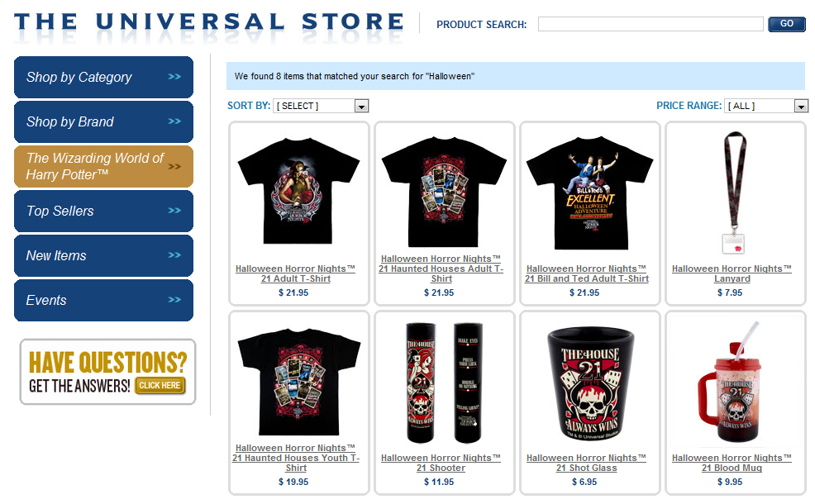815x504 pixels.
Task: Open the New Items section
Action: point(103,255)
